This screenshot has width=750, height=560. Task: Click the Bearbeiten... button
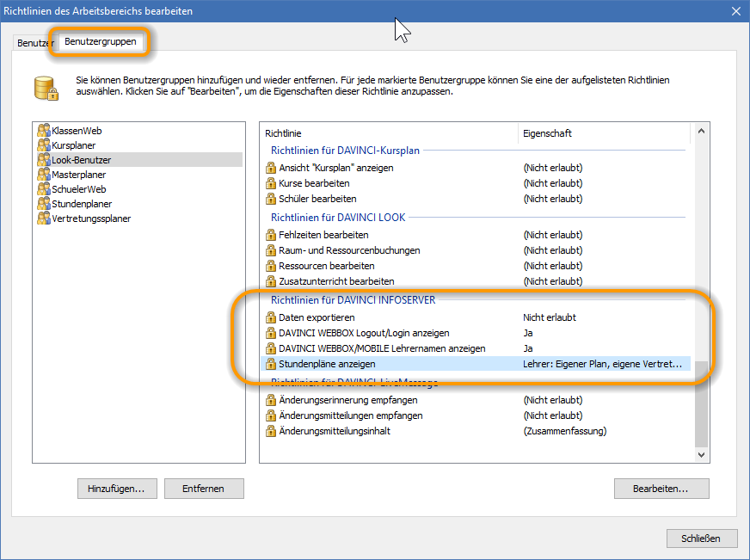661,489
